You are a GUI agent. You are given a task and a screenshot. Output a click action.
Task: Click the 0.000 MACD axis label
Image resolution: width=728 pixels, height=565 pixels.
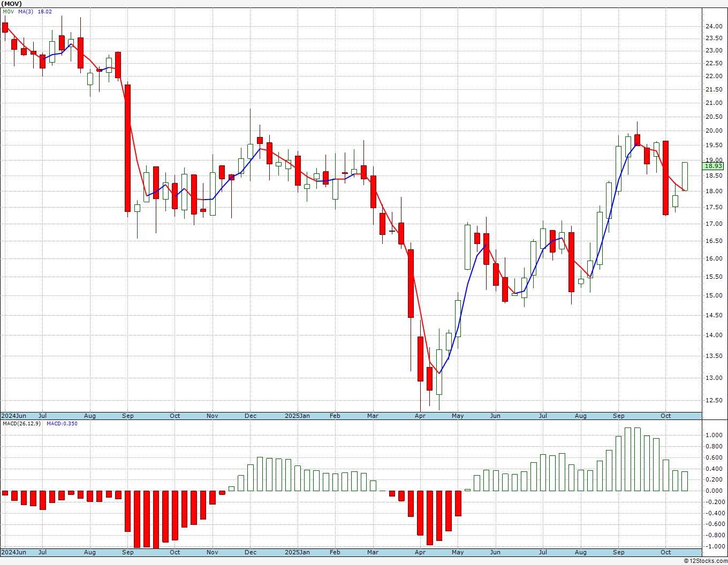click(714, 491)
